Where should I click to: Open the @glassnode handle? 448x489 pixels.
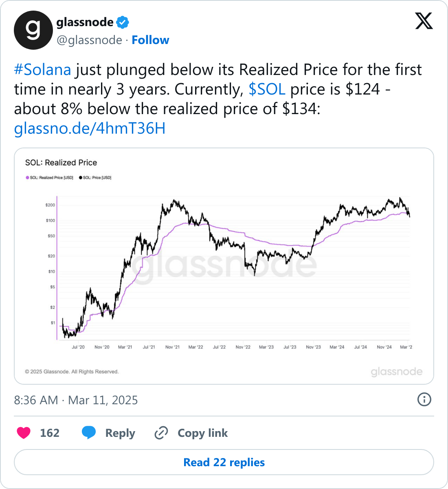[x=89, y=40]
